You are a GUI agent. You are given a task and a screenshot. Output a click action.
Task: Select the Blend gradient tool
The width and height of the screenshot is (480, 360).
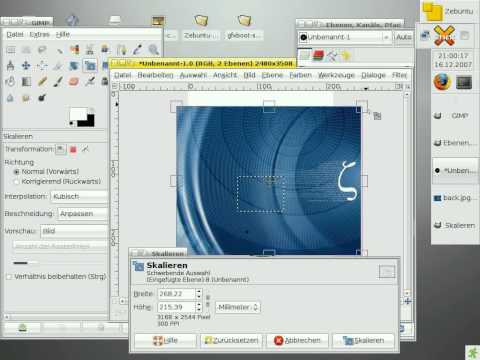click(x=26, y=81)
